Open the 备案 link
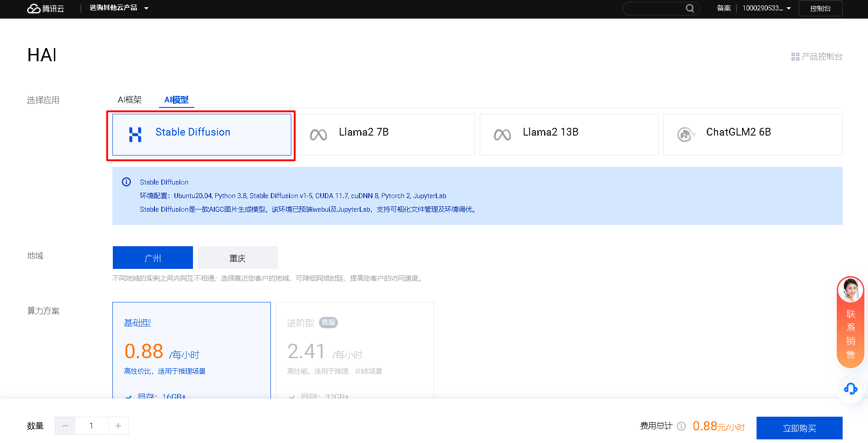 (x=723, y=8)
